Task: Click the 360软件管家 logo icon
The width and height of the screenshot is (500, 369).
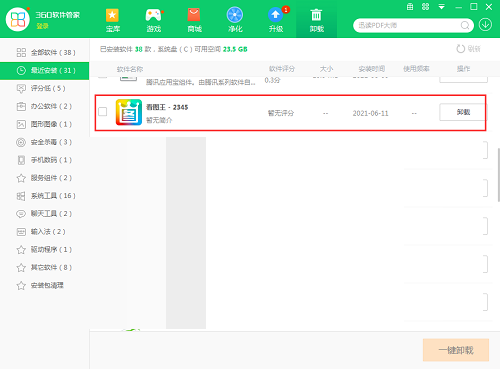Action: [18, 19]
